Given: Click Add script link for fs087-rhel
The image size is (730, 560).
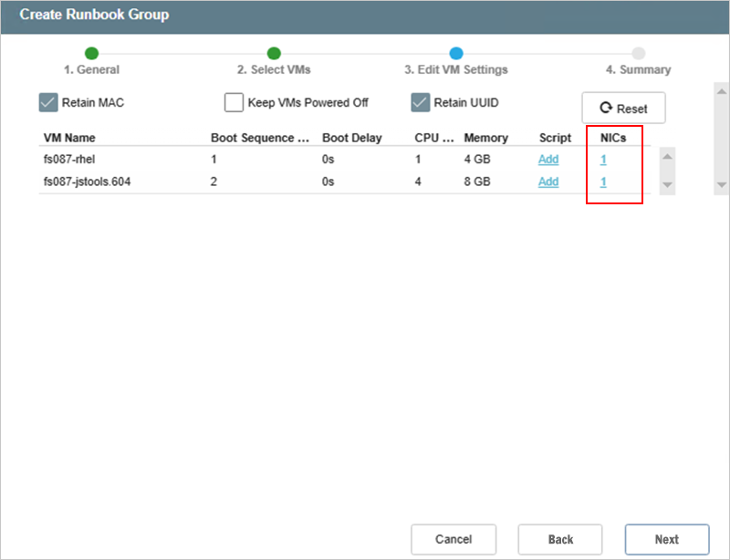Looking at the screenshot, I should pos(548,160).
